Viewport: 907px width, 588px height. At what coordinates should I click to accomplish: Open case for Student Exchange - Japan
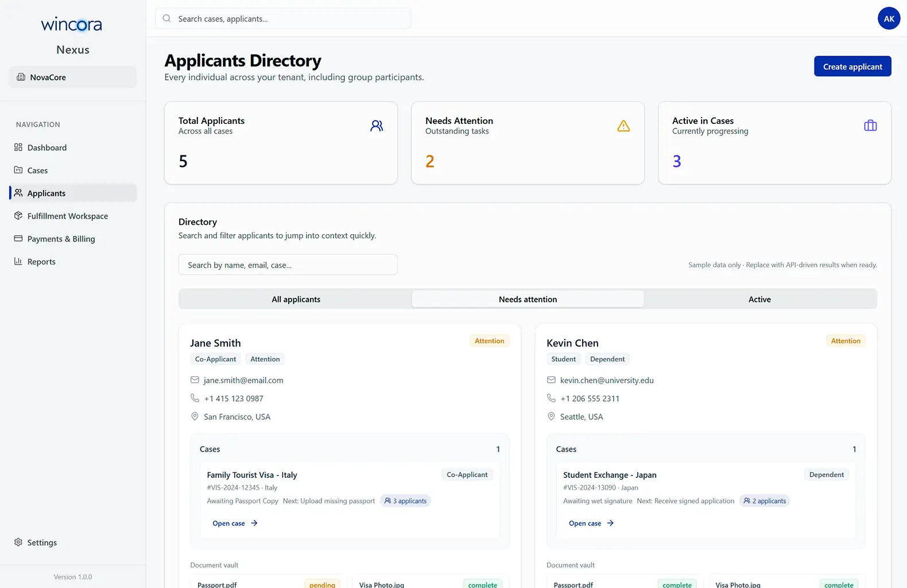[591, 523]
